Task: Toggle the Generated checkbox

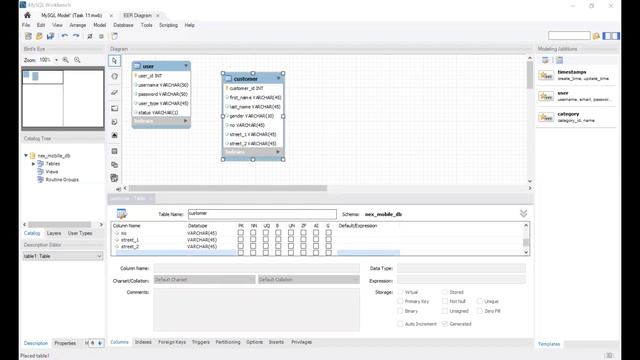Action: pyautogui.click(x=444, y=324)
